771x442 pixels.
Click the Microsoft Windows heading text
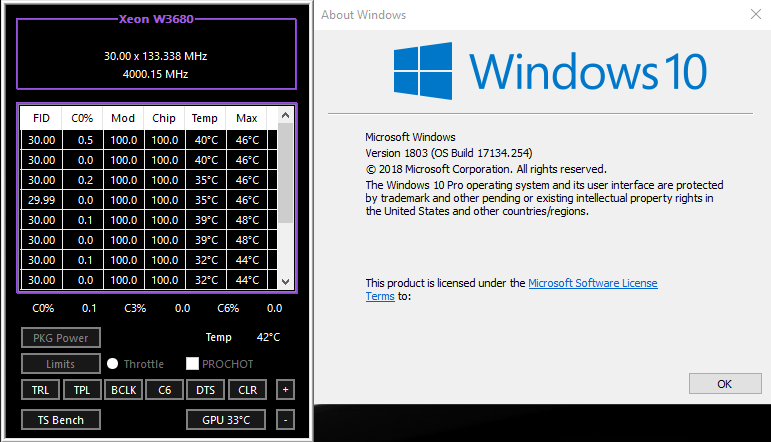click(411, 137)
